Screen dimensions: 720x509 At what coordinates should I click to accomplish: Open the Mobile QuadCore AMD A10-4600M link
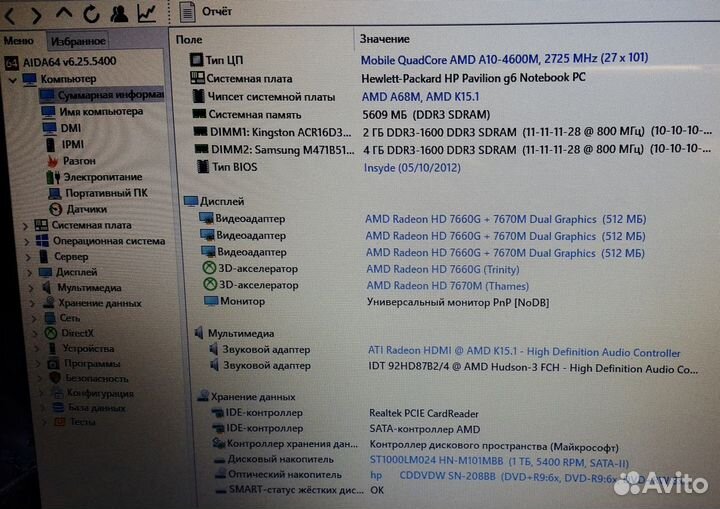tap(504, 59)
